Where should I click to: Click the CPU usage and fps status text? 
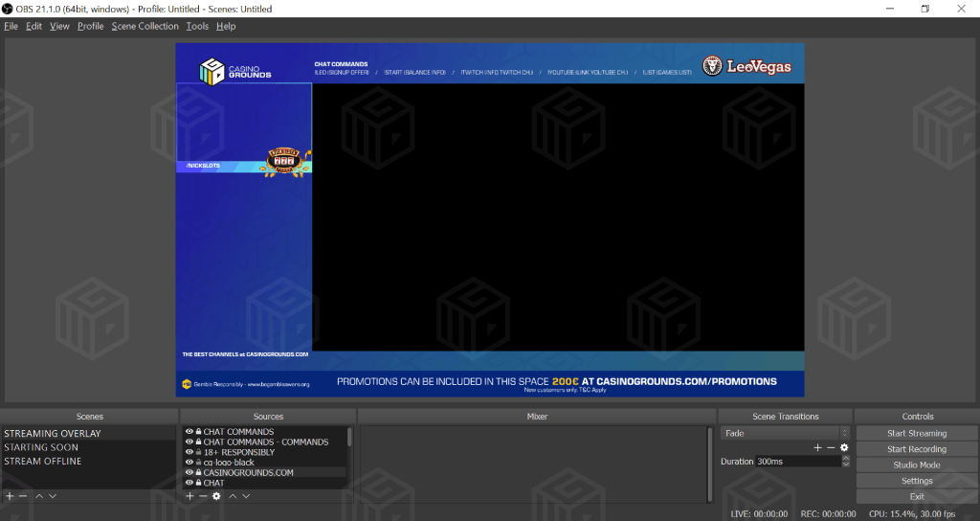912,514
